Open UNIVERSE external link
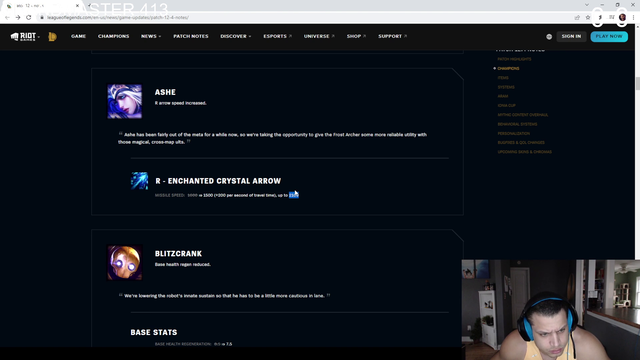Screen dimensions: 640x360 [x=319, y=36]
